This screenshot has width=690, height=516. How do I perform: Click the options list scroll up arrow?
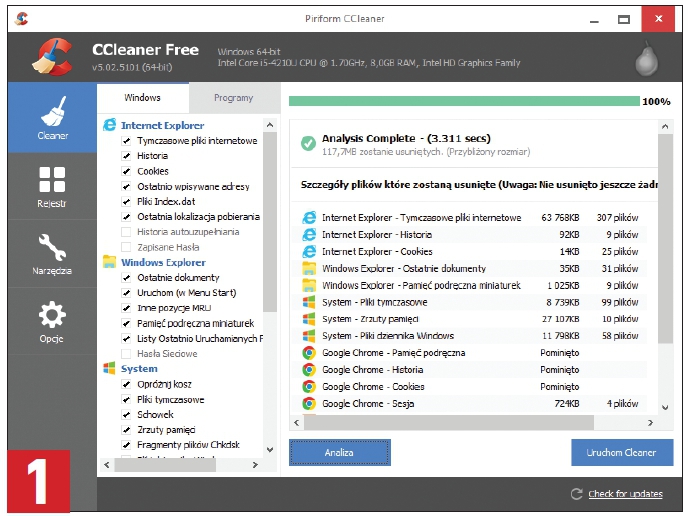(270, 125)
